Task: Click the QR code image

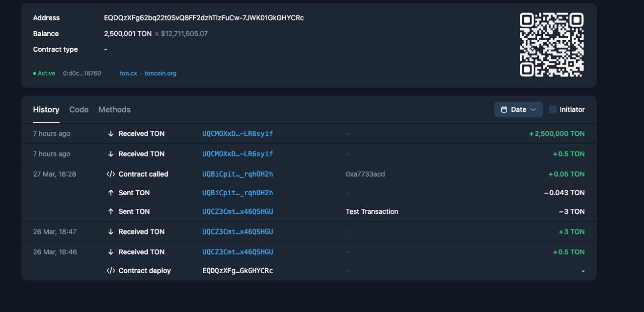Action: 551,45
